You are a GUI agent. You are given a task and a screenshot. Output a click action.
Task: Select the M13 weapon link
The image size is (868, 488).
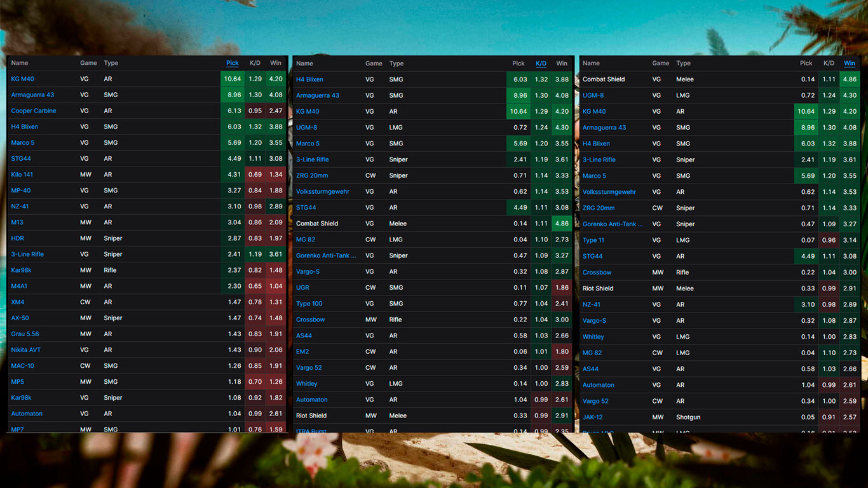17,222
